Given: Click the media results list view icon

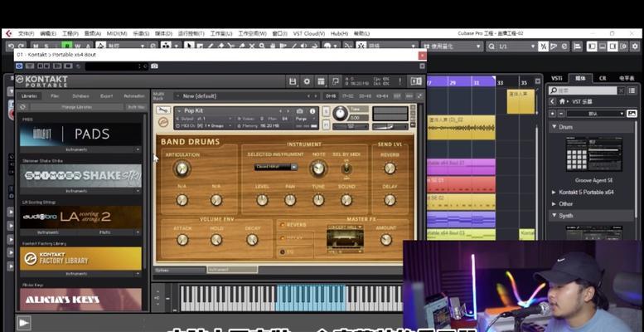Looking at the screenshot, I should [632, 90].
